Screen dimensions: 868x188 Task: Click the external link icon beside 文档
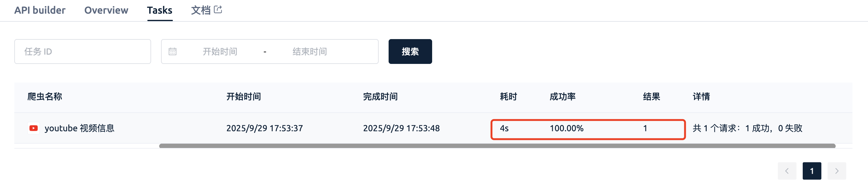point(218,10)
